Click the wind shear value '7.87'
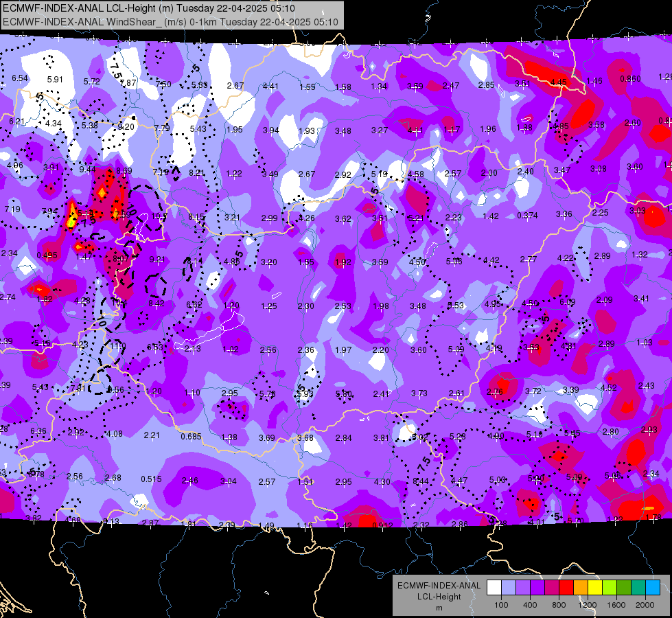 click(x=128, y=83)
